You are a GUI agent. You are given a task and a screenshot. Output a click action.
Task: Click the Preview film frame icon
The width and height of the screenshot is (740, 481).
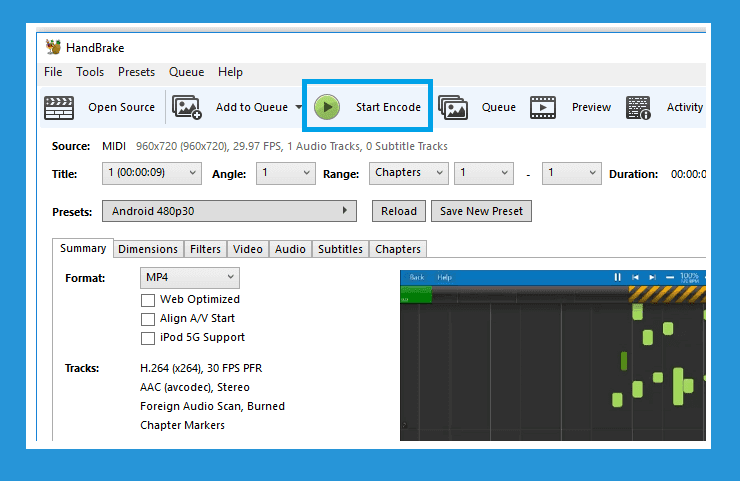tap(543, 107)
